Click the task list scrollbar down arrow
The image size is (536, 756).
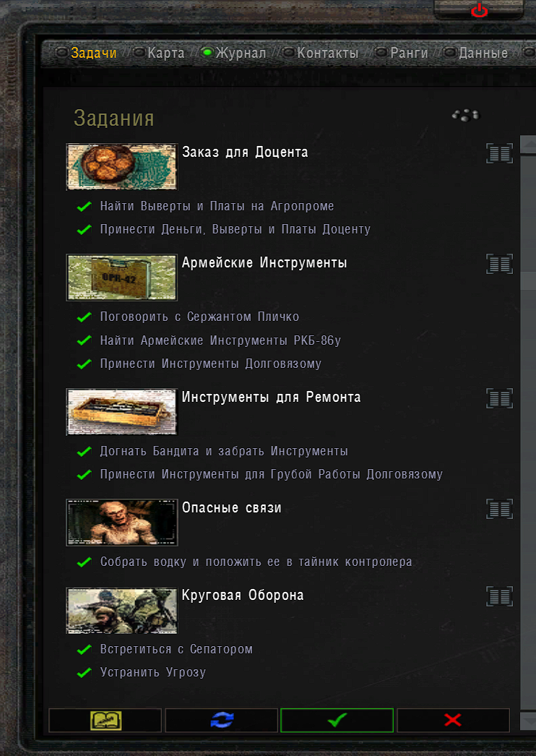point(528,721)
